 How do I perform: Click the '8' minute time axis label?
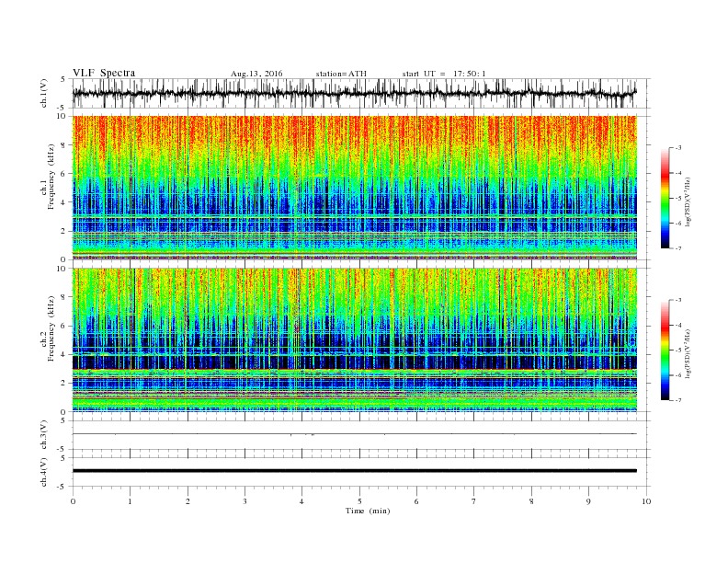coord(531,501)
